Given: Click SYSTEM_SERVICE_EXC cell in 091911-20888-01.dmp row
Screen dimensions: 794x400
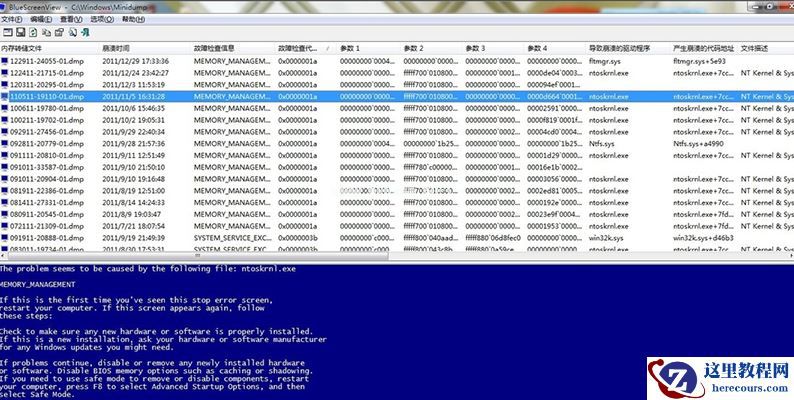Looking at the screenshot, I should (x=232, y=238).
